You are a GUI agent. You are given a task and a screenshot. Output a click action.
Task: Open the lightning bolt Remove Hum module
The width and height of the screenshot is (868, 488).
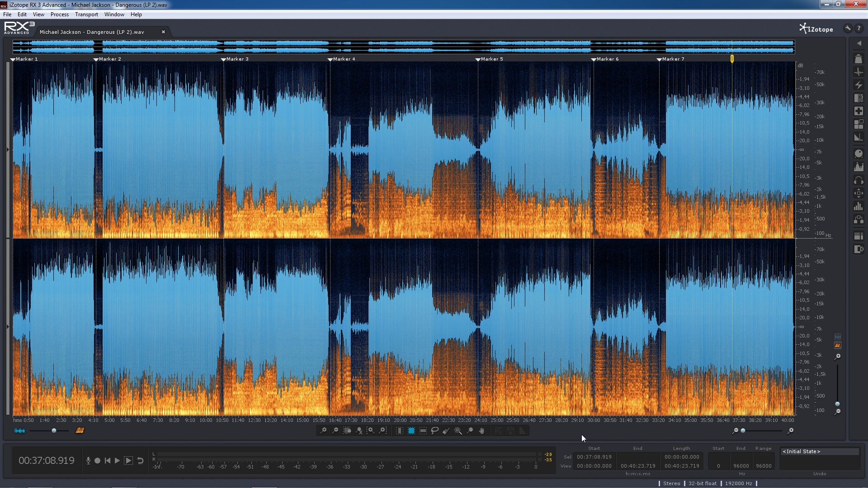pyautogui.click(x=859, y=85)
